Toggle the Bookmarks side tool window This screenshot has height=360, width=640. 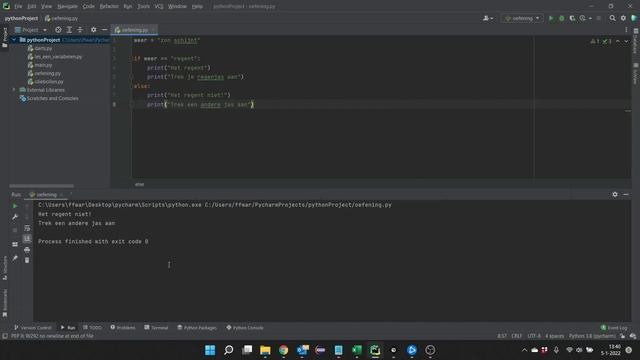tap(4, 303)
